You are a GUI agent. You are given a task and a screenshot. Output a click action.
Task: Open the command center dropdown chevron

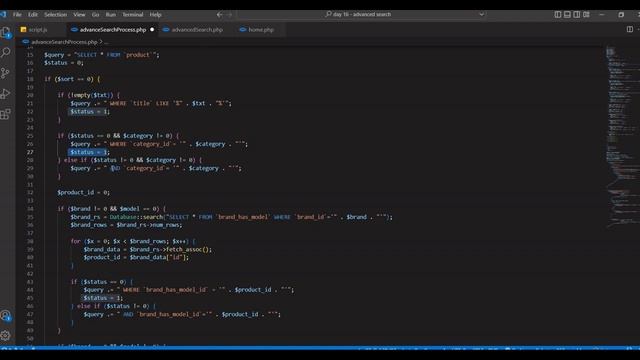pyautogui.click(x=482, y=14)
